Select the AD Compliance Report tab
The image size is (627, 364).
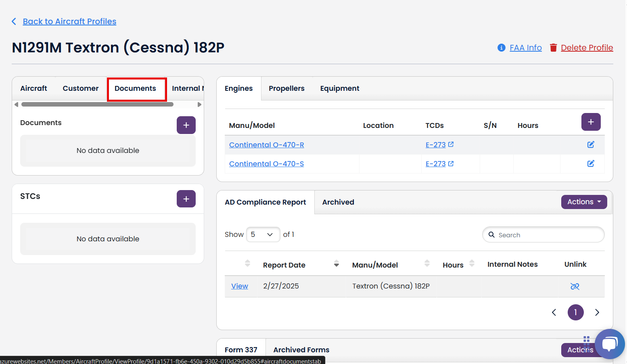pos(265,202)
